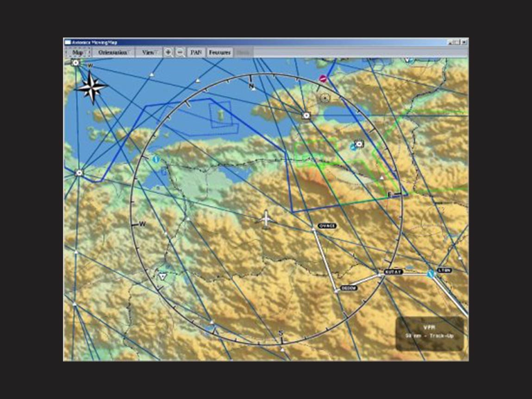This screenshot has height=399, width=532.
Task: Select the blue info marker on coastline
Action: [x=156, y=159]
